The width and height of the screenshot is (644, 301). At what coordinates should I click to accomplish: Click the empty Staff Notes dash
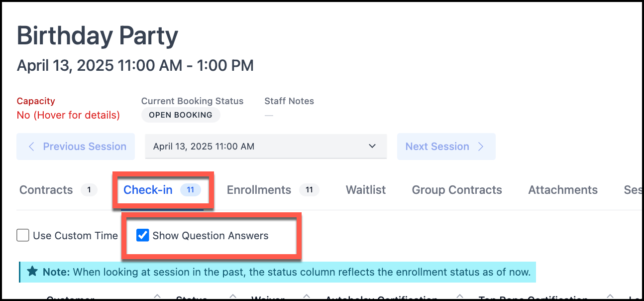[269, 116]
